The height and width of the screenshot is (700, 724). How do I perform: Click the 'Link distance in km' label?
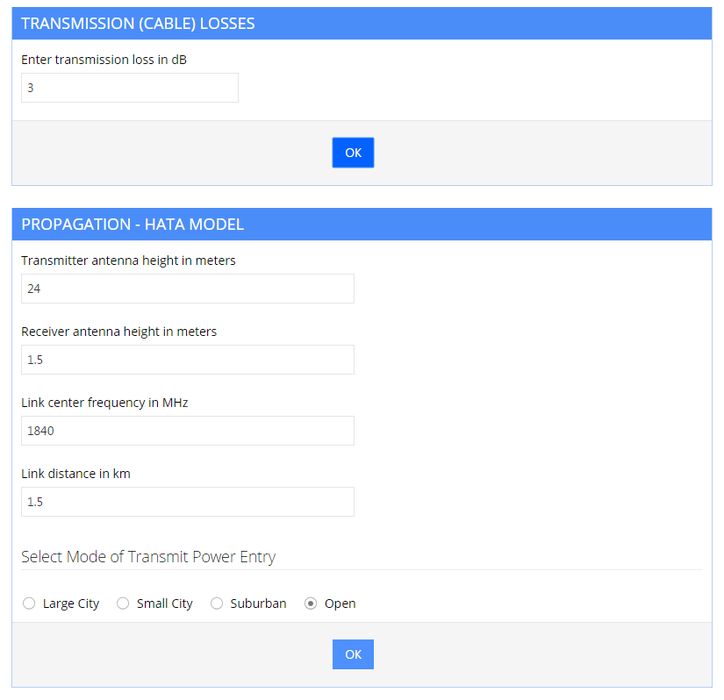click(x=76, y=474)
